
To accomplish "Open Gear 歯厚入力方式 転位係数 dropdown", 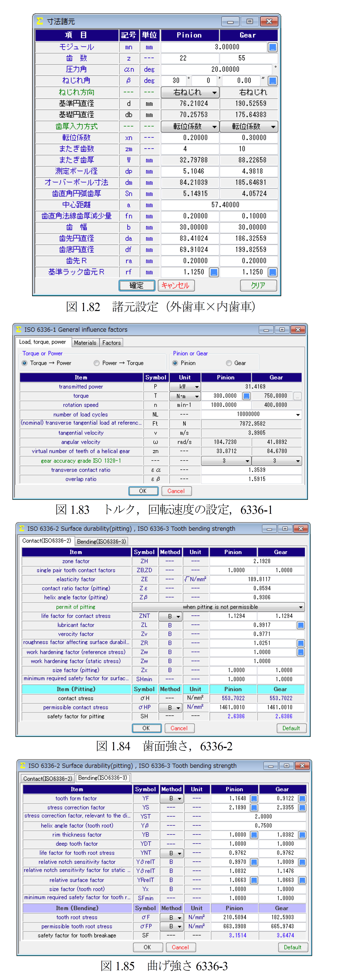I will pyautogui.click(x=249, y=126).
